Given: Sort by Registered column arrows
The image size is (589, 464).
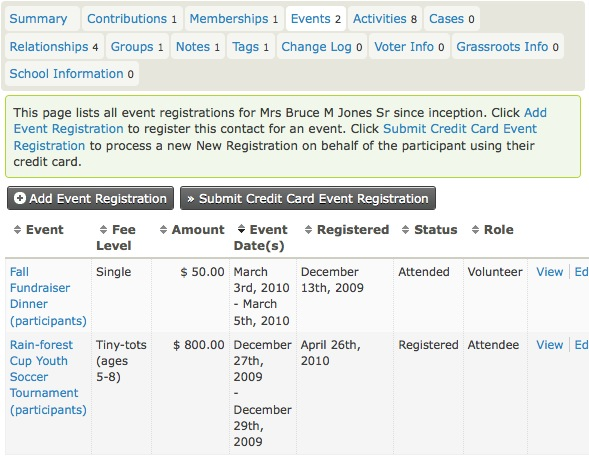Looking at the screenshot, I should tap(308, 230).
